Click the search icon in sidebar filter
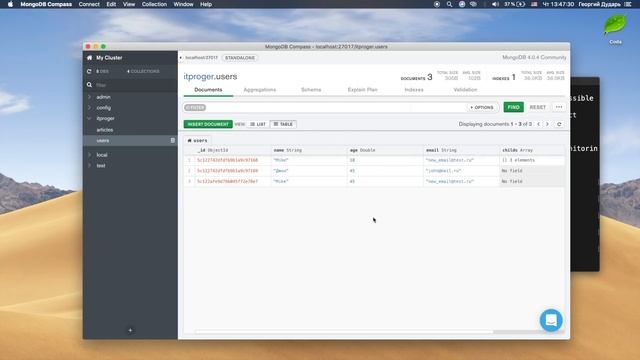640x360 pixels. (89, 85)
